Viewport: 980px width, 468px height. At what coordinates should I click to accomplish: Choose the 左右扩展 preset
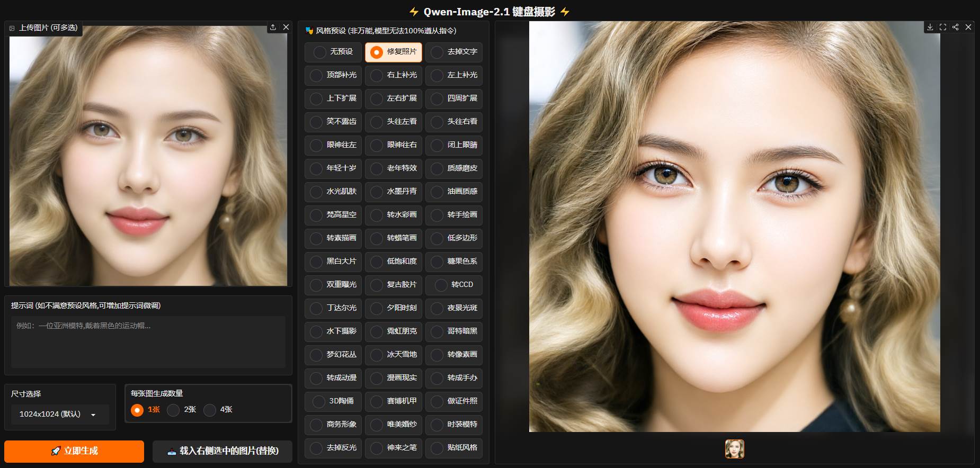pyautogui.click(x=394, y=98)
